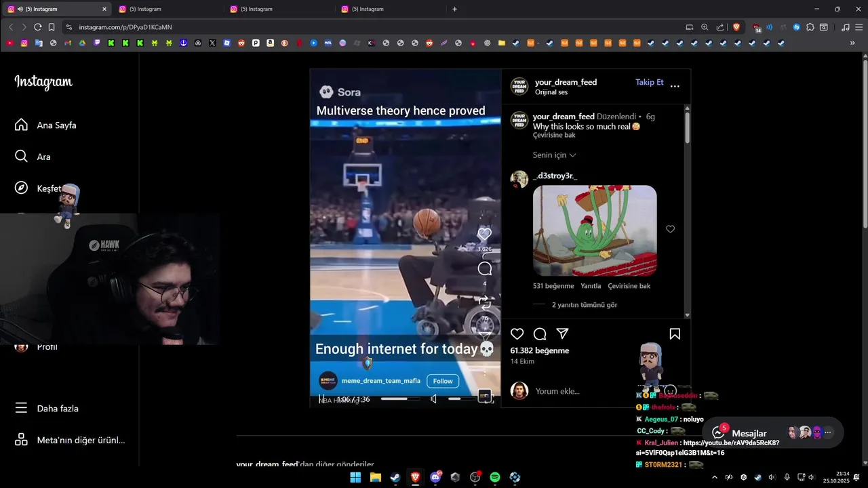Show hidden system tray icons

click(714, 477)
